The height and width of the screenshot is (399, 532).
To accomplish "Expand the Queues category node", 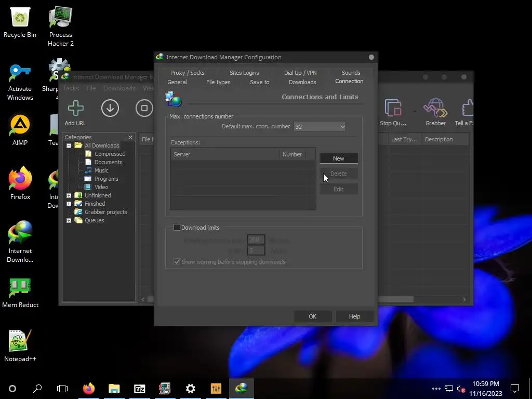I will [69, 220].
